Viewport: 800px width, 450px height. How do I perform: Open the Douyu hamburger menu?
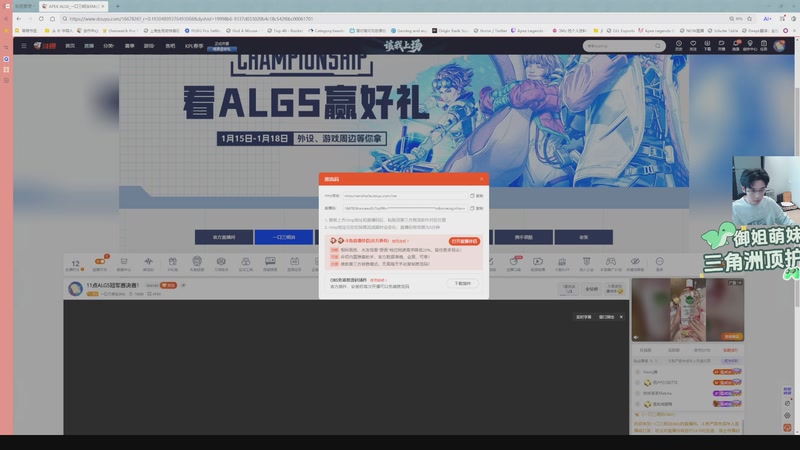23,45
